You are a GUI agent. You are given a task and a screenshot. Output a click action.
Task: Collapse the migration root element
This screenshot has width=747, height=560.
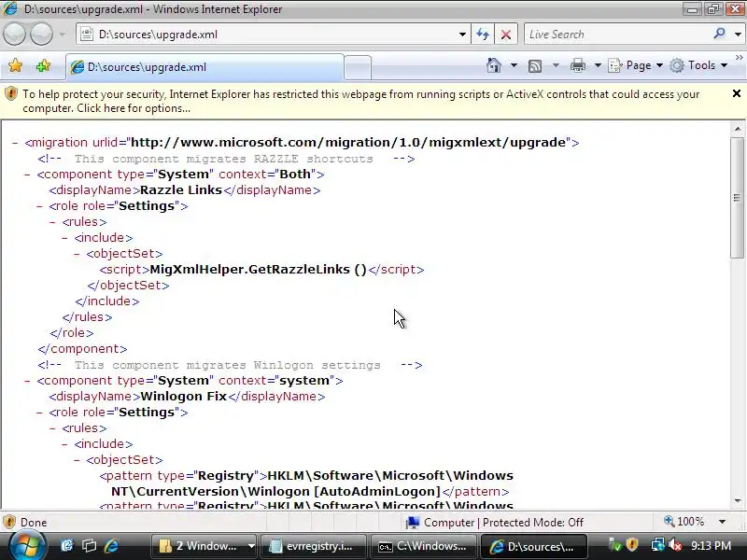point(15,143)
